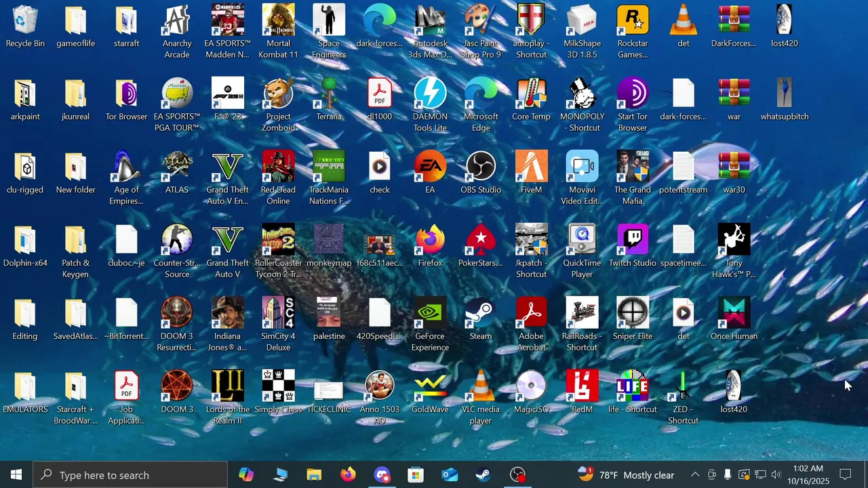868x488 pixels.
Task: Select the MilkShape 3D 1.8.5 icon
Action: pos(582,31)
